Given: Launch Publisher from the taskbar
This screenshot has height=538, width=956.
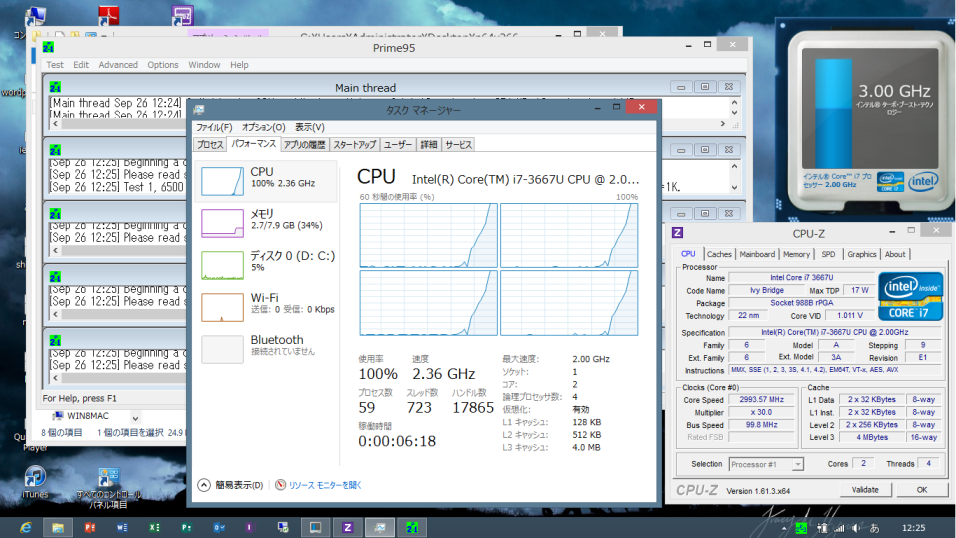Looking at the screenshot, I should pos(187,528).
